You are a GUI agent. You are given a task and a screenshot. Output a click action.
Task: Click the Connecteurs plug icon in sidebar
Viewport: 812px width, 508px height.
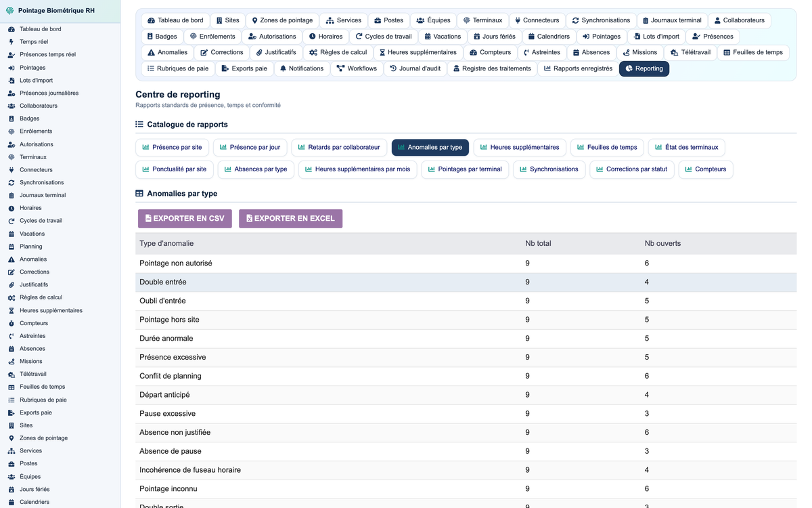pos(12,170)
